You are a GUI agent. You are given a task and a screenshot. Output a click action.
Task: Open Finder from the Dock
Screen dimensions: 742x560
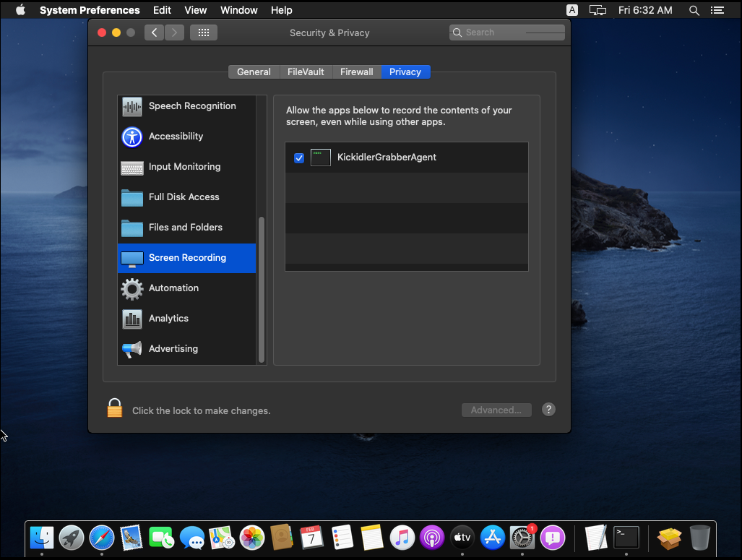(42, 538)
